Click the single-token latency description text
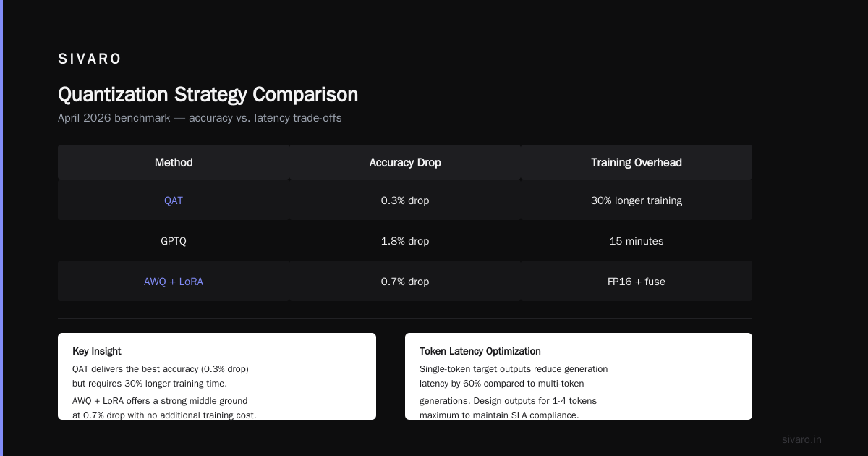 514,392
